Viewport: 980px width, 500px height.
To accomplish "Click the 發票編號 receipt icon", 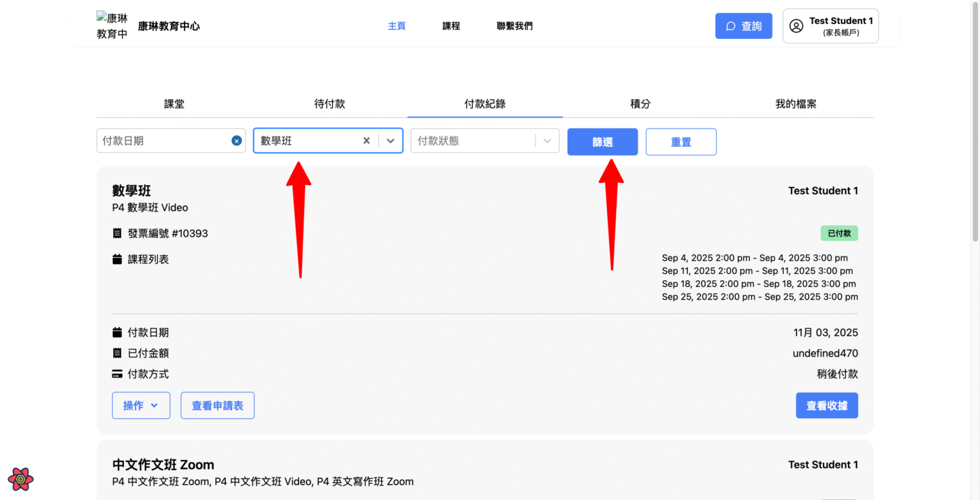I will (117, 233).
